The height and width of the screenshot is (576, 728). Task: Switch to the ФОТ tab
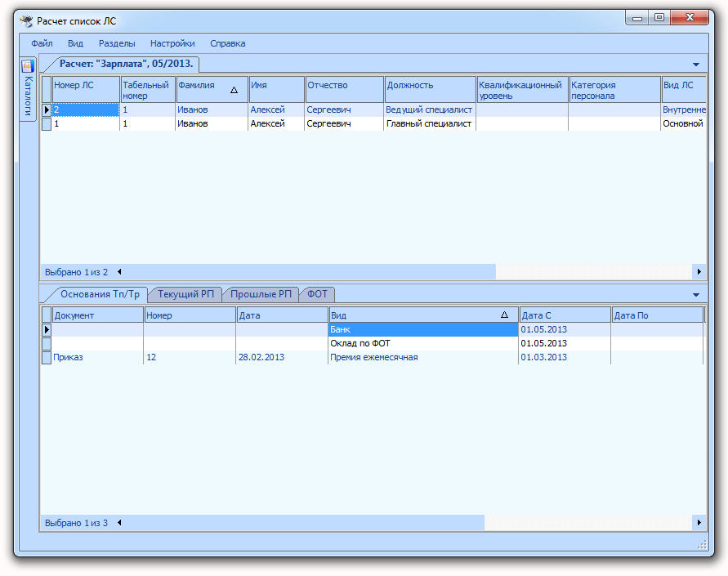[317, 294]
